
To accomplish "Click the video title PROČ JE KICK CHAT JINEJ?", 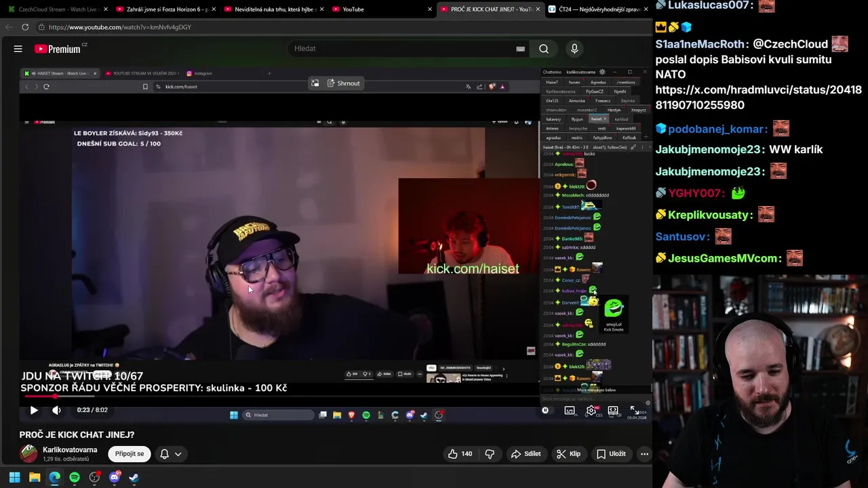I will coord(77,435).
